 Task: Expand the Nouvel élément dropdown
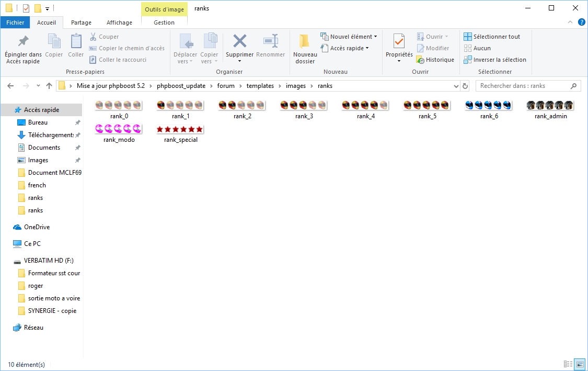[349, 37]
